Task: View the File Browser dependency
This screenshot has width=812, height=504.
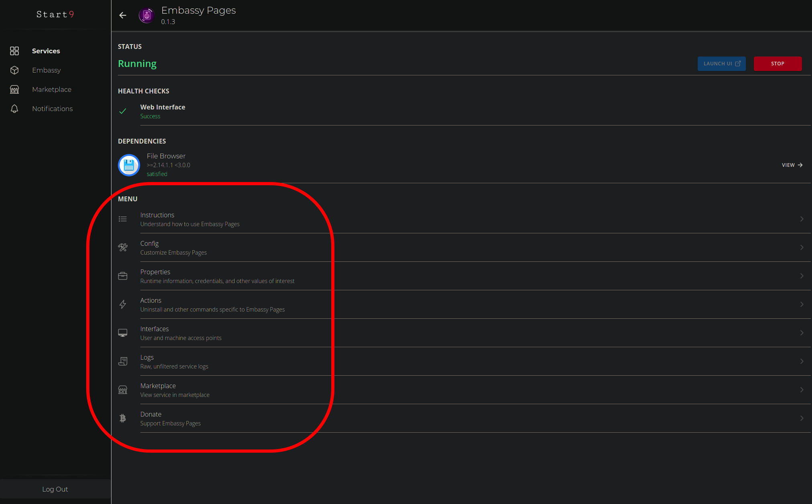Action: (792, 165)
